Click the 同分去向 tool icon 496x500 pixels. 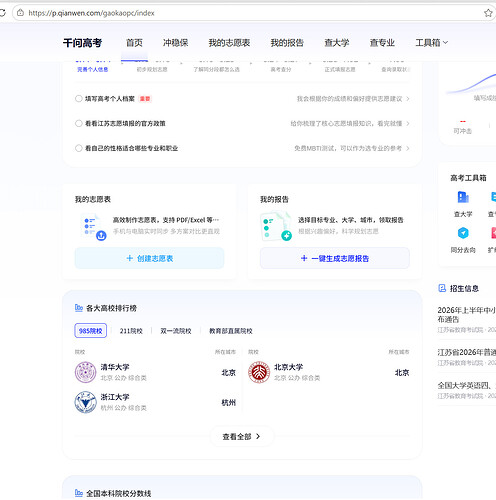click(x=463, y=233)
